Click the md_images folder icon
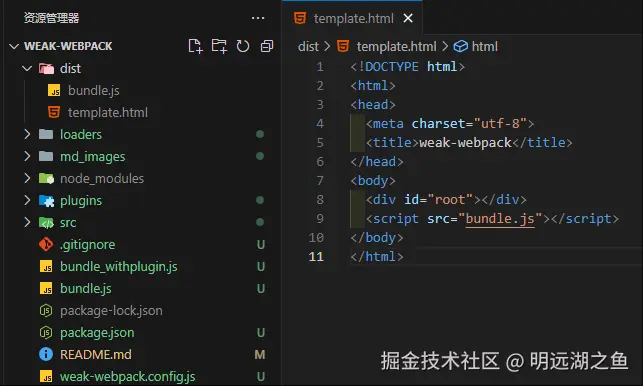The height and width of the screenshot is (386, 643). pos(46,156)
